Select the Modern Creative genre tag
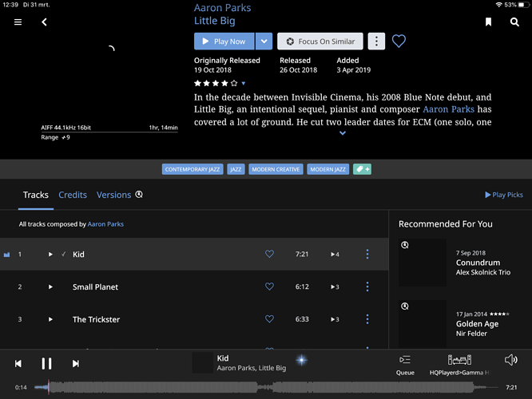532x399 pixels. tap(276, 169)
